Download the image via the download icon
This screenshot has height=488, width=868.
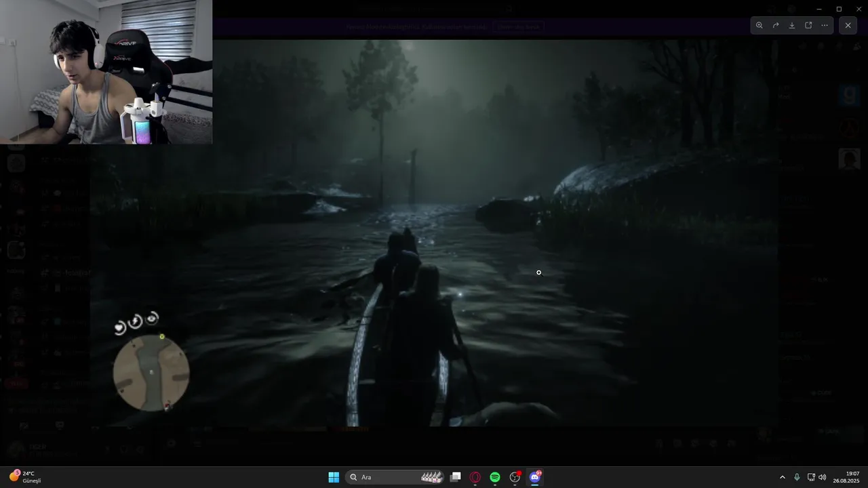pos(792,25)
